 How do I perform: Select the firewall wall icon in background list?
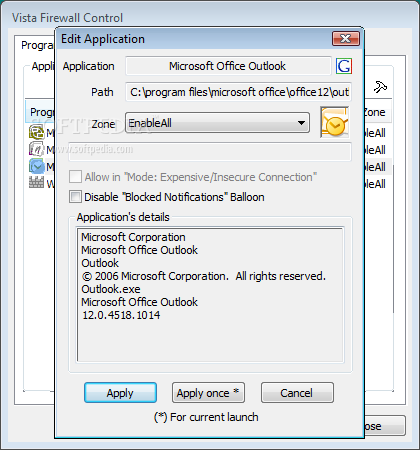point(36,183)
